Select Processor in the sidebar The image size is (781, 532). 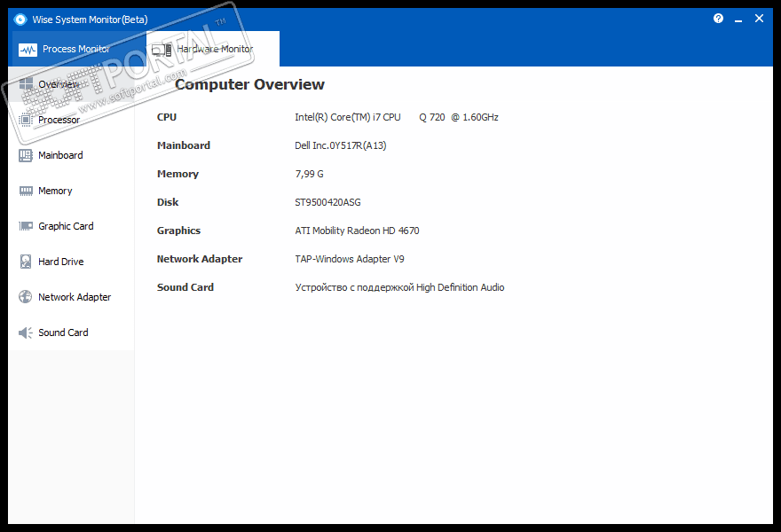click(71, 120)
